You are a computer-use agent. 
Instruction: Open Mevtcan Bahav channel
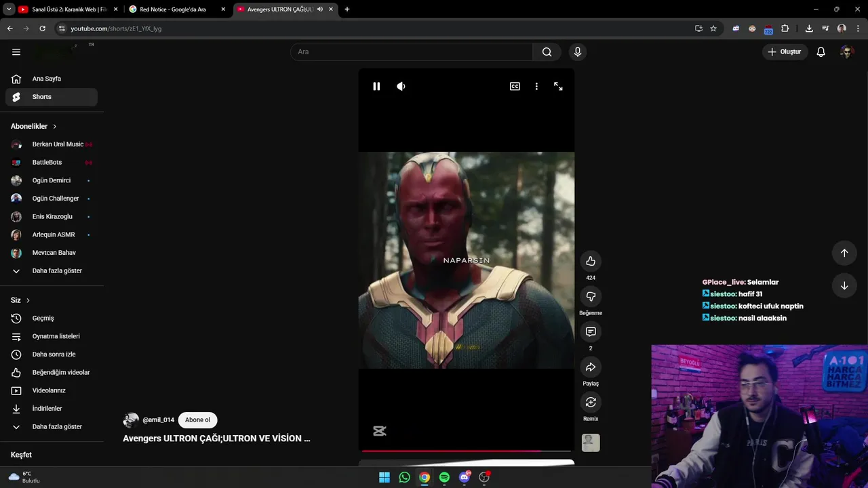coord(52,253)
